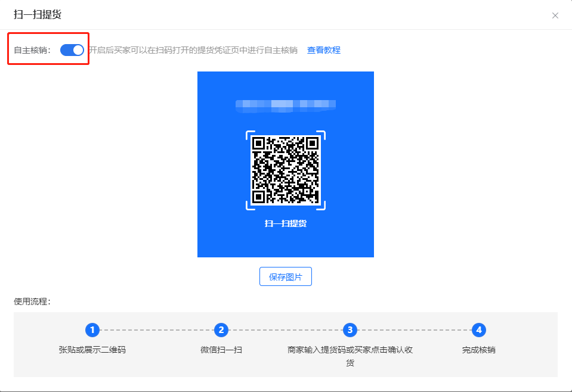Close the 扫一扫提货 dialog
572x392 pixels.
tap(555, 15)
